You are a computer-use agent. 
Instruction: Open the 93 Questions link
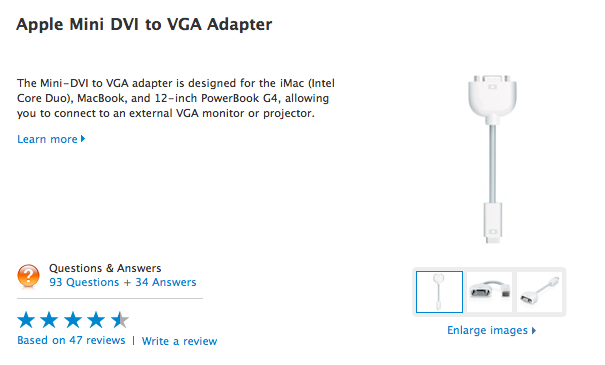[84, 282]
